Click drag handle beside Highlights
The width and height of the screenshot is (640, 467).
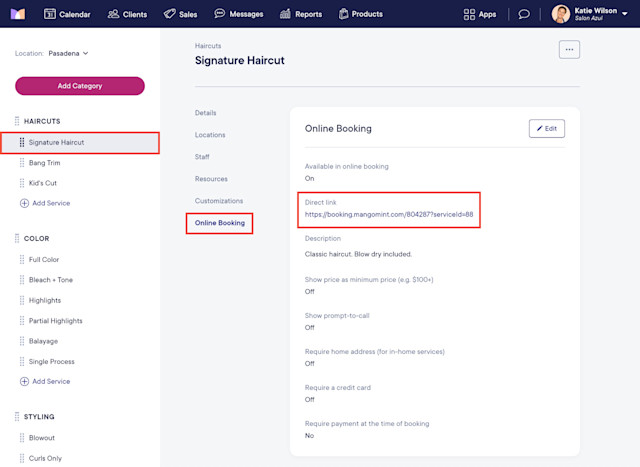[x=22, y=300]
